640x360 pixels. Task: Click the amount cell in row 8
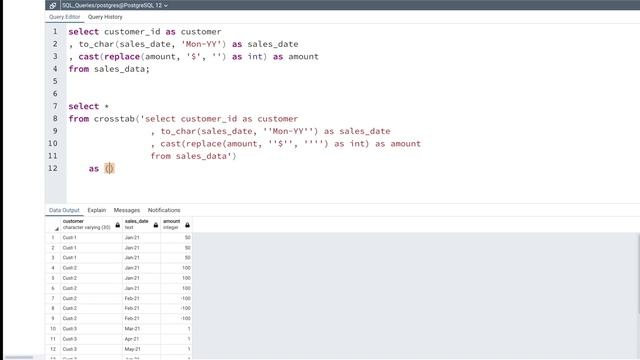pyautogui.click(x=176, y=308)
